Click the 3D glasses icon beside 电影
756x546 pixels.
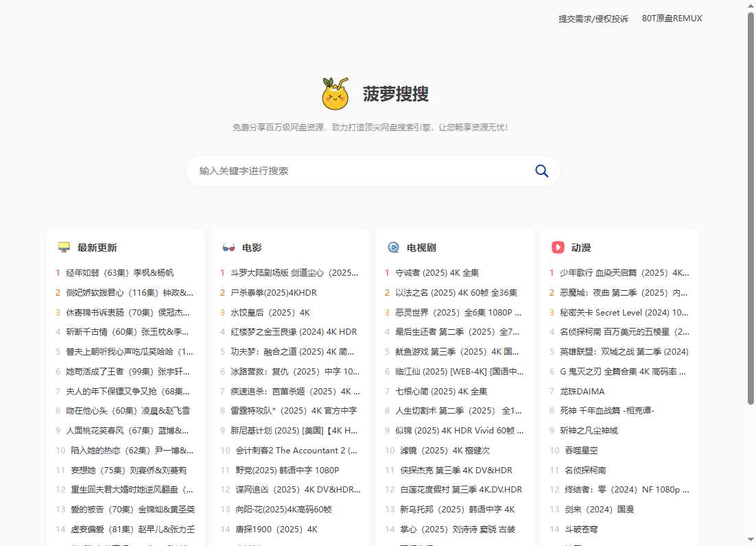click(228, 247)
